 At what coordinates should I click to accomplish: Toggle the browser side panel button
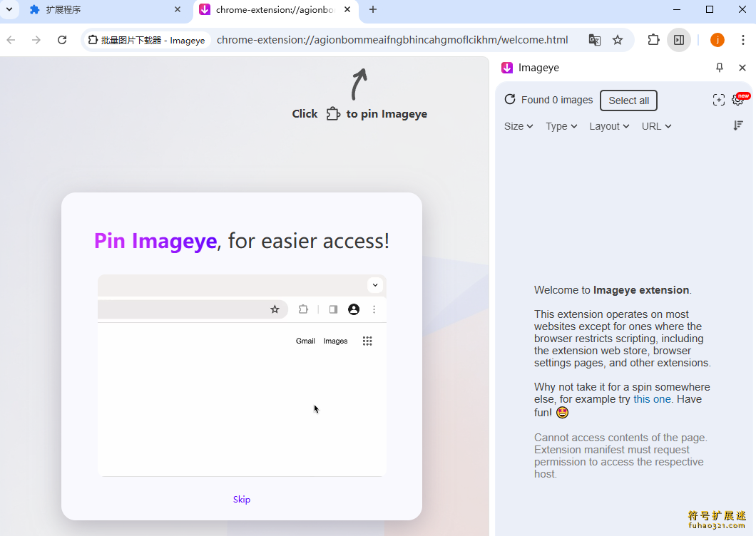679,40
